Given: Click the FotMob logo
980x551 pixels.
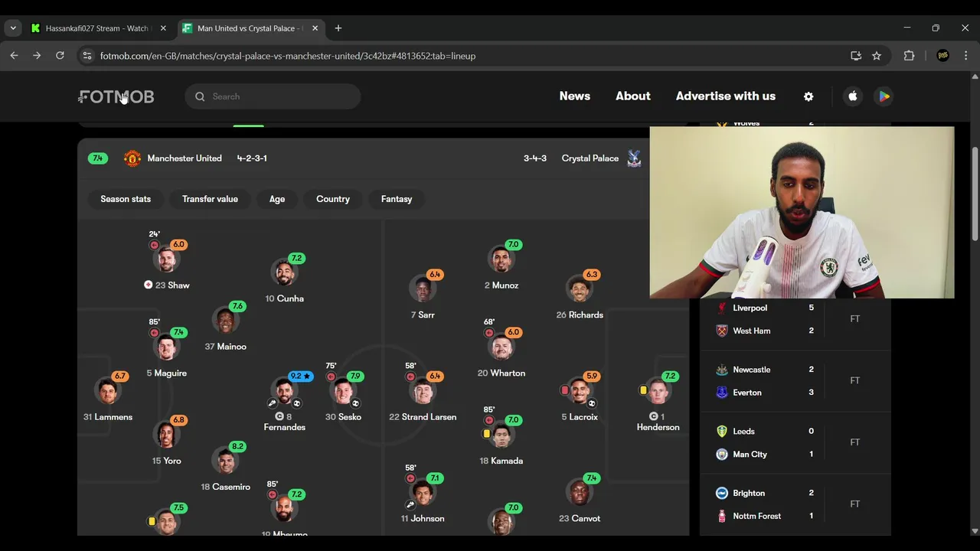Looking at the screenshot, I should tap(116, 96).
